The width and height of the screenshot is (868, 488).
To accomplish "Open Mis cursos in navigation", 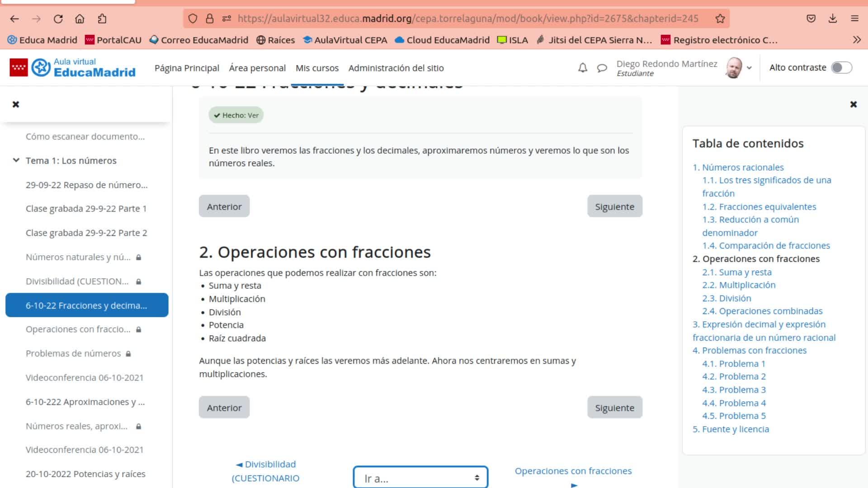I will click(317, 68).
